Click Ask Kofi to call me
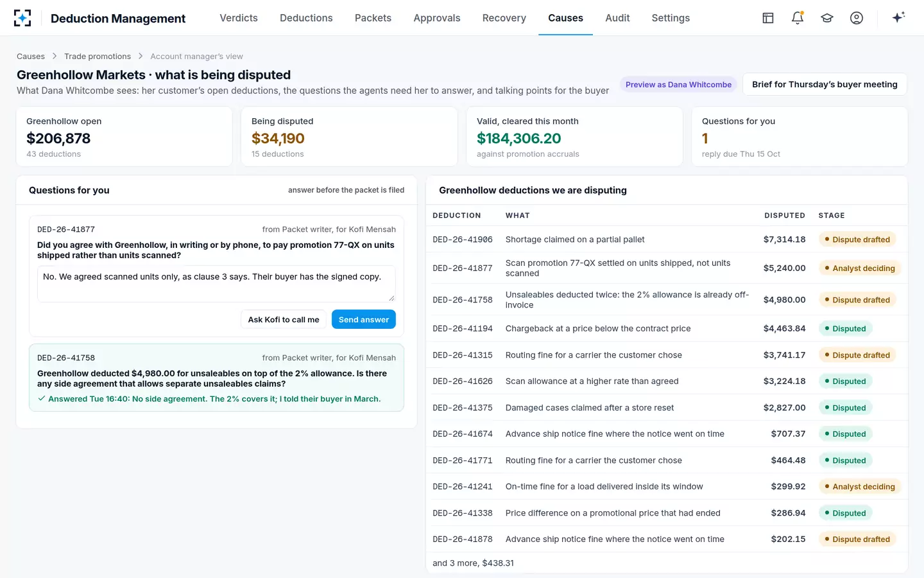This screenshot has height=578, width=924. coord(284,319)
